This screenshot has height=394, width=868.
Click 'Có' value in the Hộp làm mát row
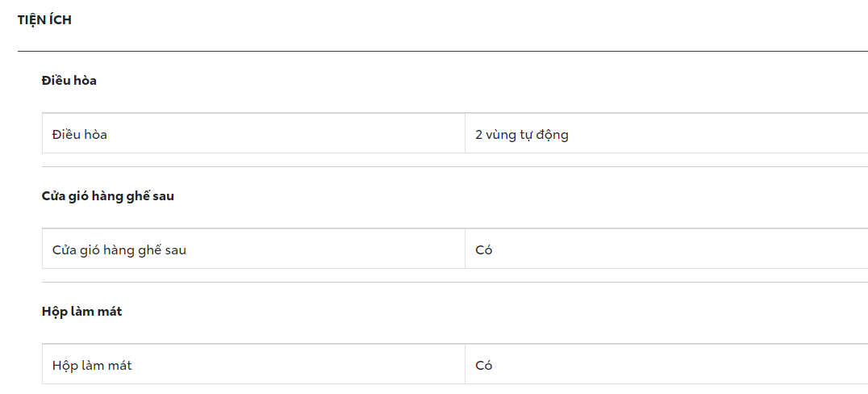click(x=484, y=366)
